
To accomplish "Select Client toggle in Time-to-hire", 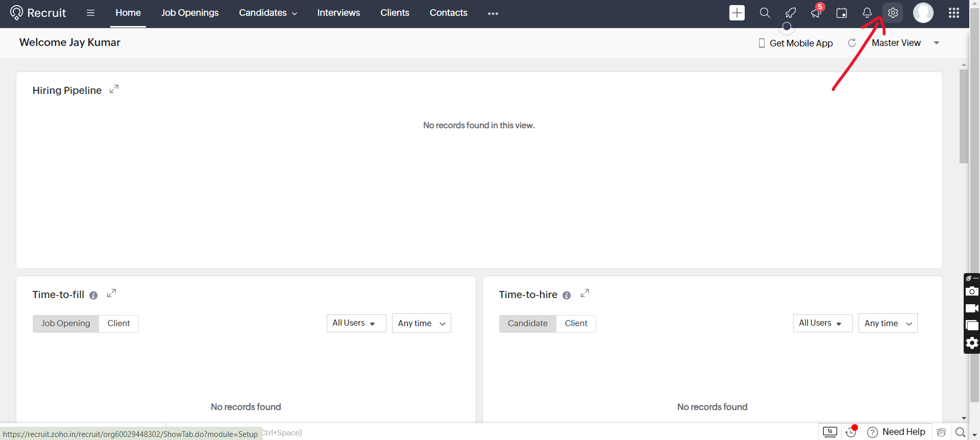I will 576,323.
